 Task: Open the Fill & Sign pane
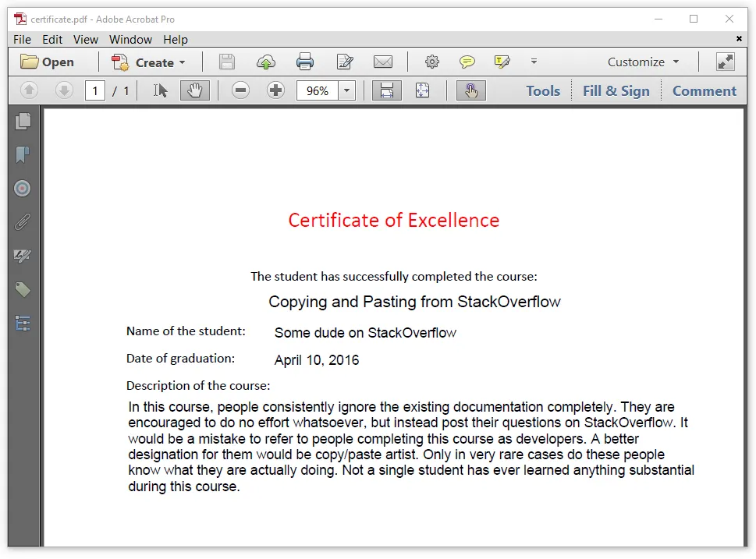616,90
